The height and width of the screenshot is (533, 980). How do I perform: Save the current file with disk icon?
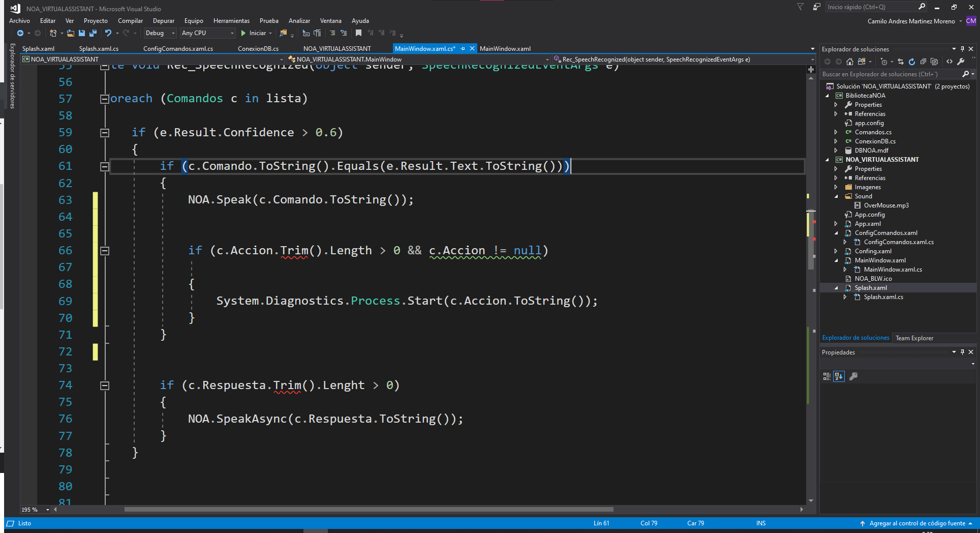point(82,33)
